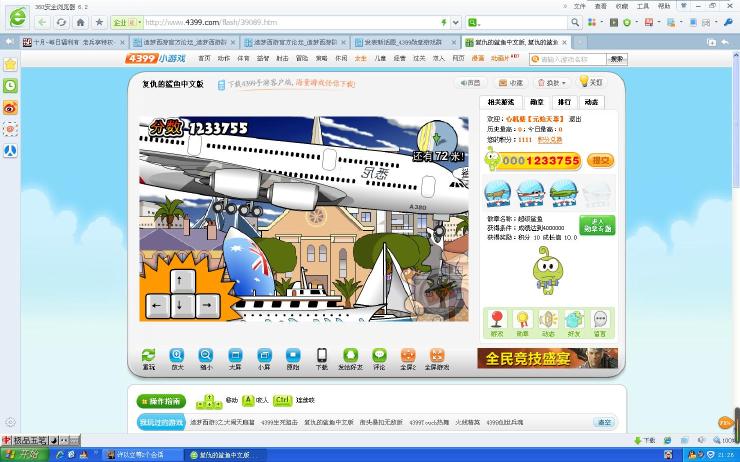Click the 清空 clear history button
Image resolution: width=740 pixels, height=462 pixels.
(605, 422)
